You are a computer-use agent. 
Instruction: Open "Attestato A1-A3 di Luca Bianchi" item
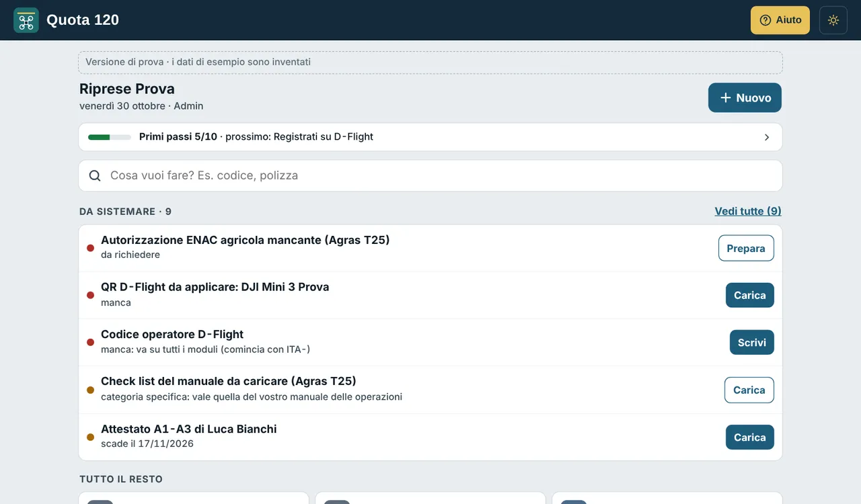(x=189, y=429)
